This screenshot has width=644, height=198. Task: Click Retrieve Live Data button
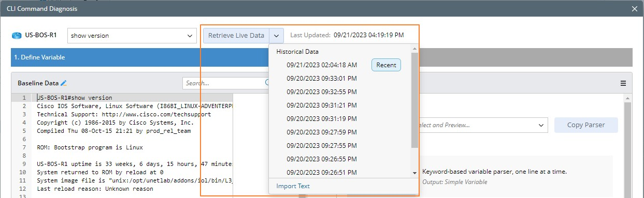pyautogui.click(x=236, y=36)
